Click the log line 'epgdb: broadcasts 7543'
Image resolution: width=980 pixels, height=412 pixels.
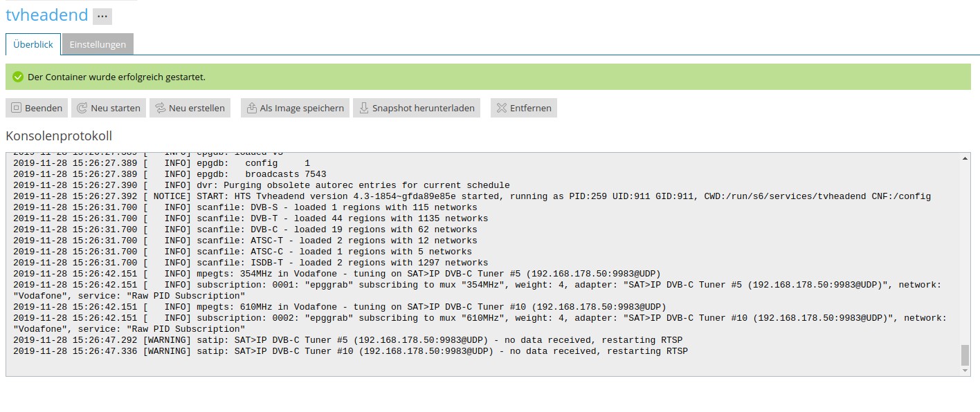(x=170, y=174)
